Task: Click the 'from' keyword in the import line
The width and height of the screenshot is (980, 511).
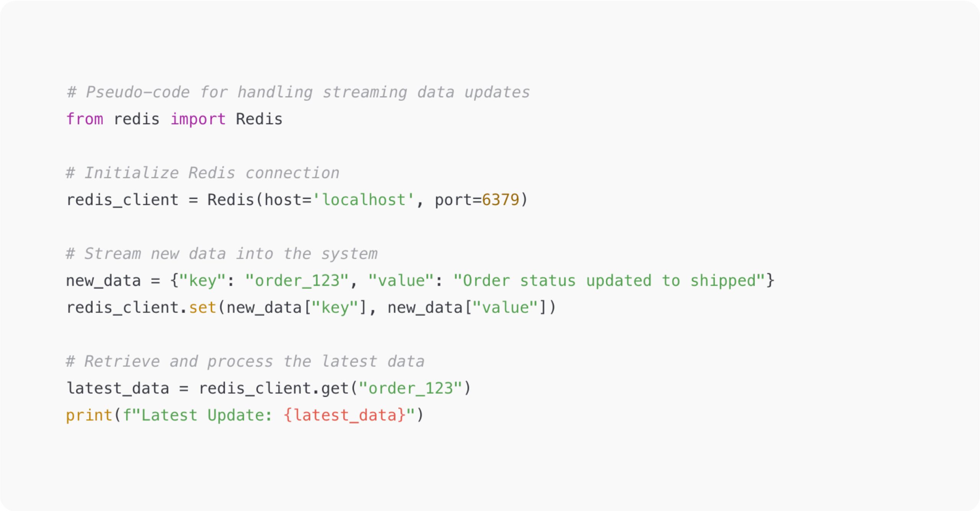Action: (85, 119)
